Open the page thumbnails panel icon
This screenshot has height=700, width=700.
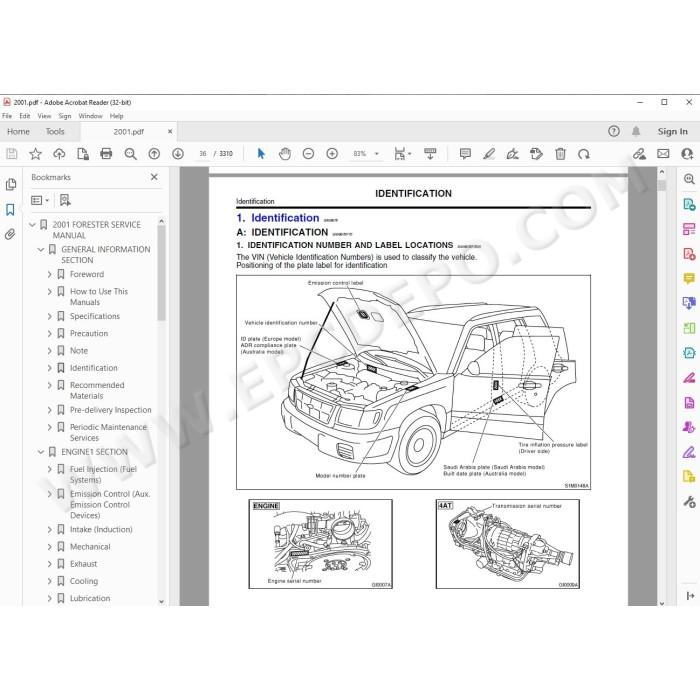[11, 184]
